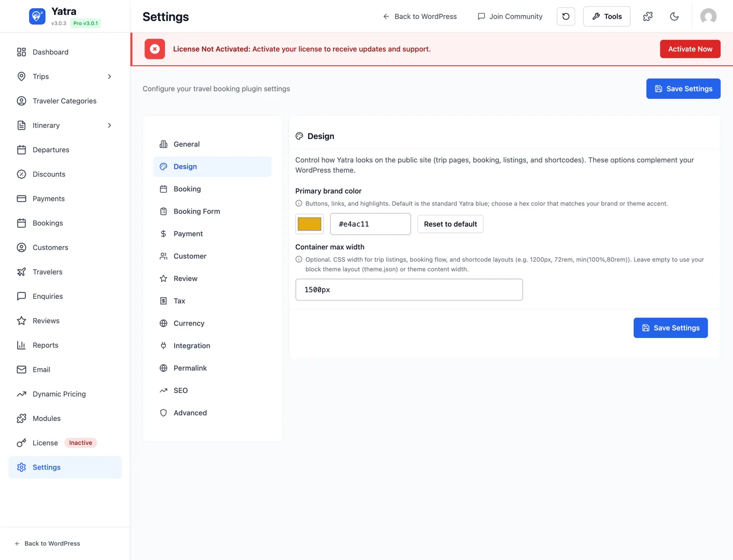Follow Back to WordPress link in header
The height and width of the screenshot is (560, 733).
[x=420, y=16]
